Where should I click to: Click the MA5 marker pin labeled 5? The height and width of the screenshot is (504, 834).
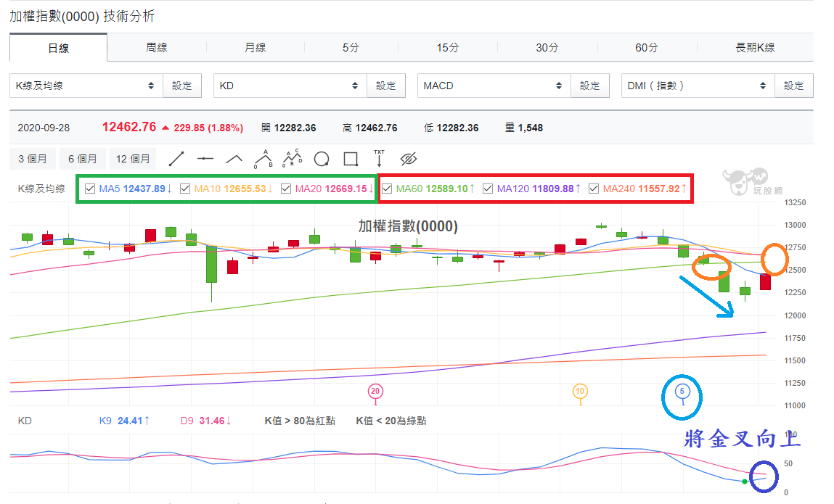682,392
